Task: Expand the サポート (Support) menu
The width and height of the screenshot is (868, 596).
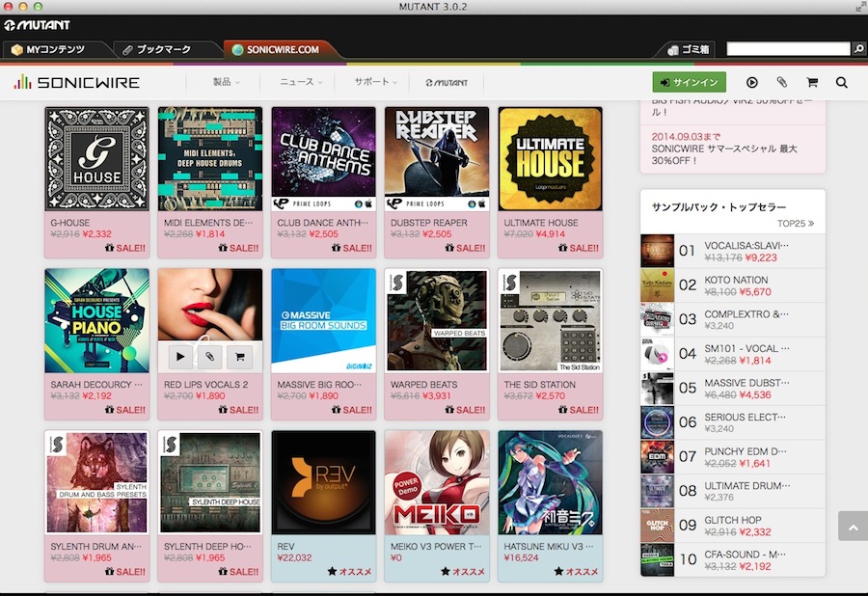Action: coord(375,82)
